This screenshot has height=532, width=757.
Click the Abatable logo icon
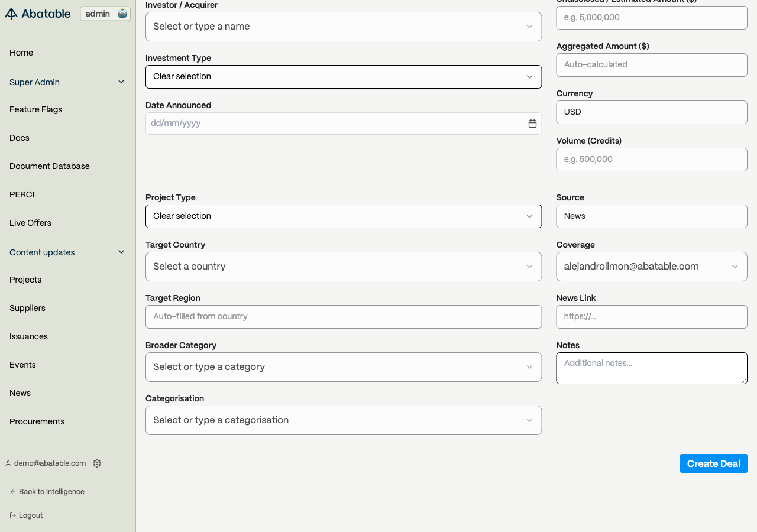11,14
